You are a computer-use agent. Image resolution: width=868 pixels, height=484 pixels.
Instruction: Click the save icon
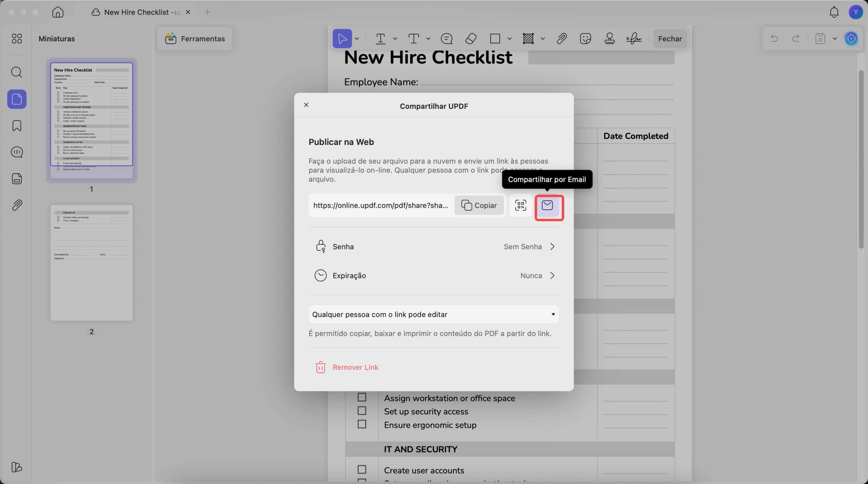click(x=820, y=39)
